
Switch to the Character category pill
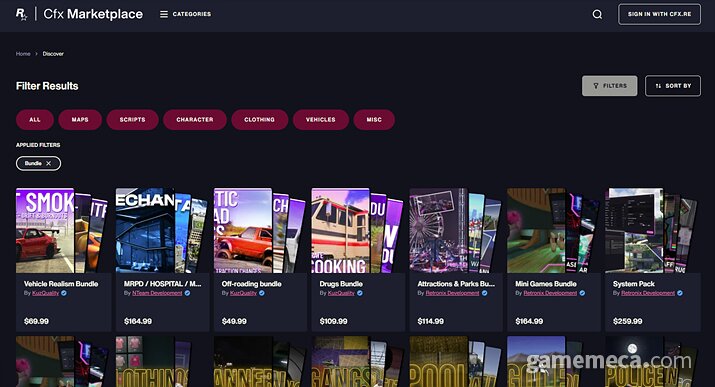coord(195,119)
